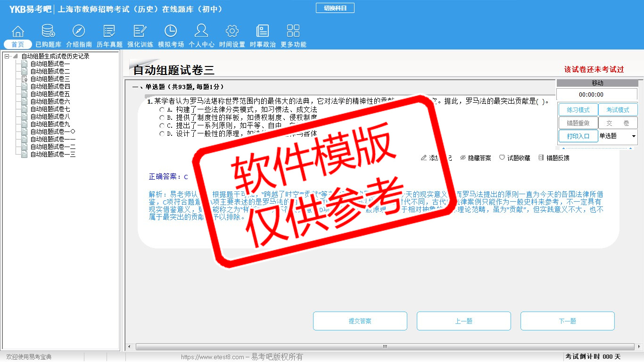Select 自动组题试卷八 in tree
The image size is (644, 362).
(50, 116)
